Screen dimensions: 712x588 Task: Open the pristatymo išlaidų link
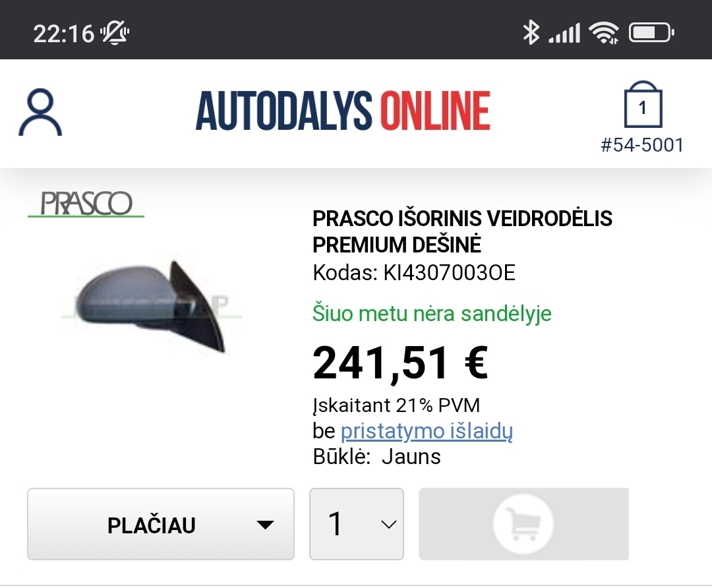[427, 431]
